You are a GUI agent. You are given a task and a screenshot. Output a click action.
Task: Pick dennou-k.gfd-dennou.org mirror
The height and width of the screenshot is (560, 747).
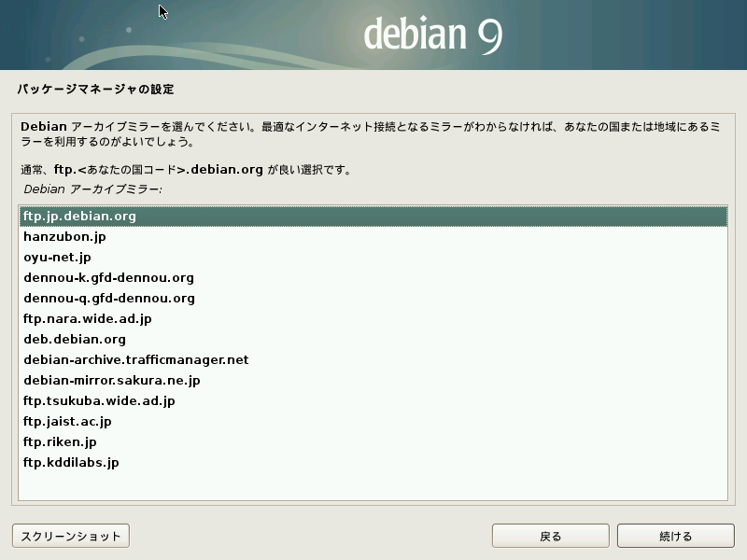(373, 277)
